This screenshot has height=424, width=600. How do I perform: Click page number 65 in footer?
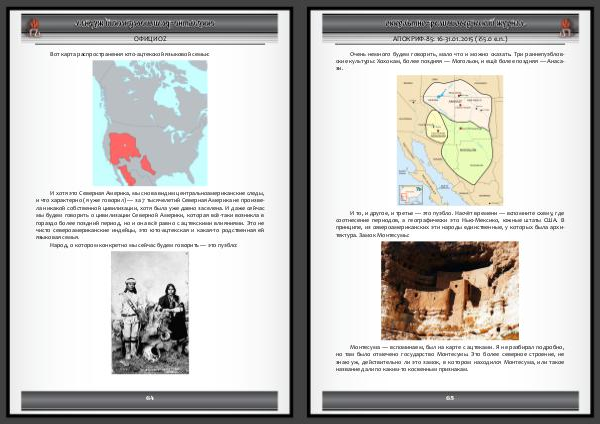(x=450, y=398)
